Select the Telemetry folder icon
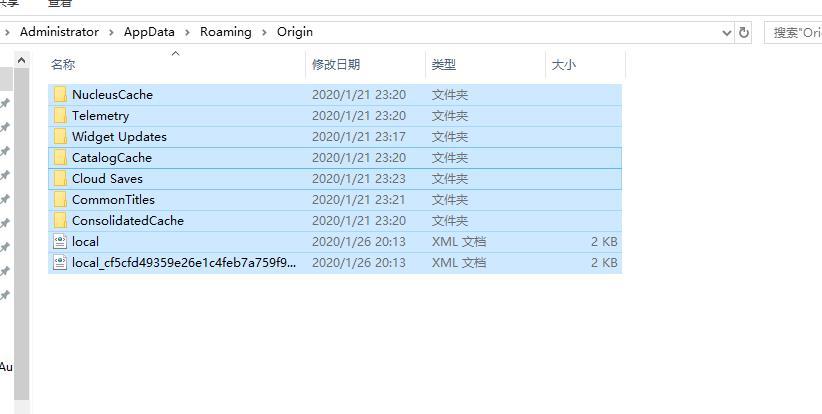Image resolution: width=822 pixels, height=414 pixels. [x=60, y=116]
